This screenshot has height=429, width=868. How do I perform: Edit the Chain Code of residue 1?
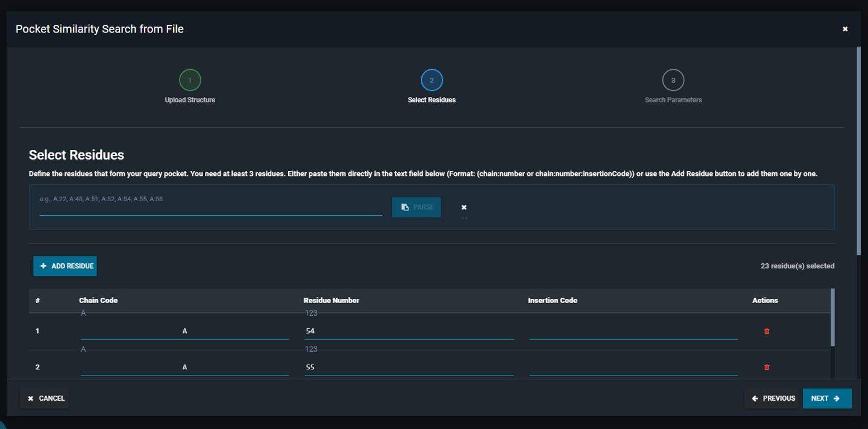coord(184,331)
